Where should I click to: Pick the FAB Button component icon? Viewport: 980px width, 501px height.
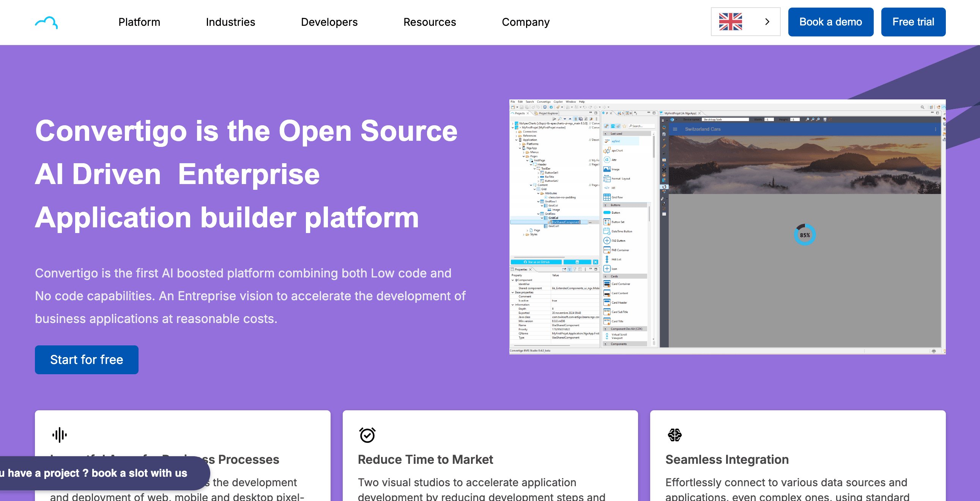(x=607, y=240)
